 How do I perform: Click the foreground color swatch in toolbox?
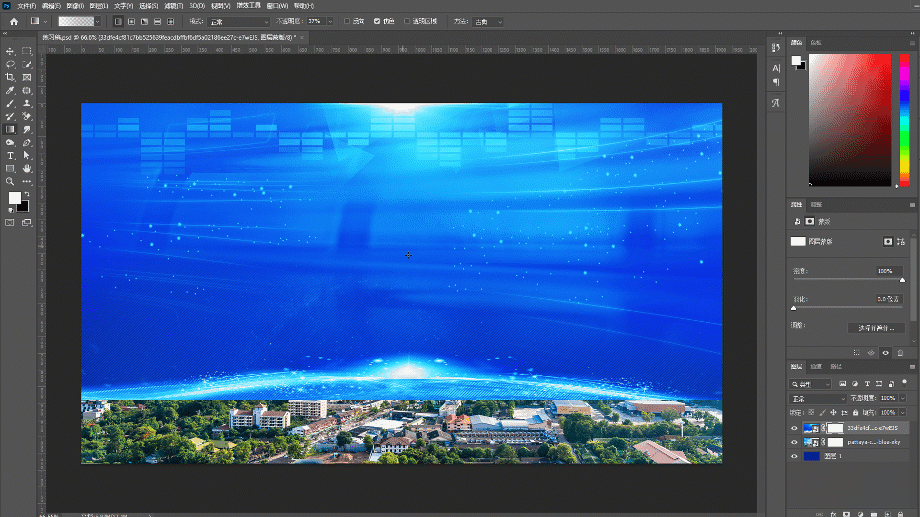[x=14, y=198]
